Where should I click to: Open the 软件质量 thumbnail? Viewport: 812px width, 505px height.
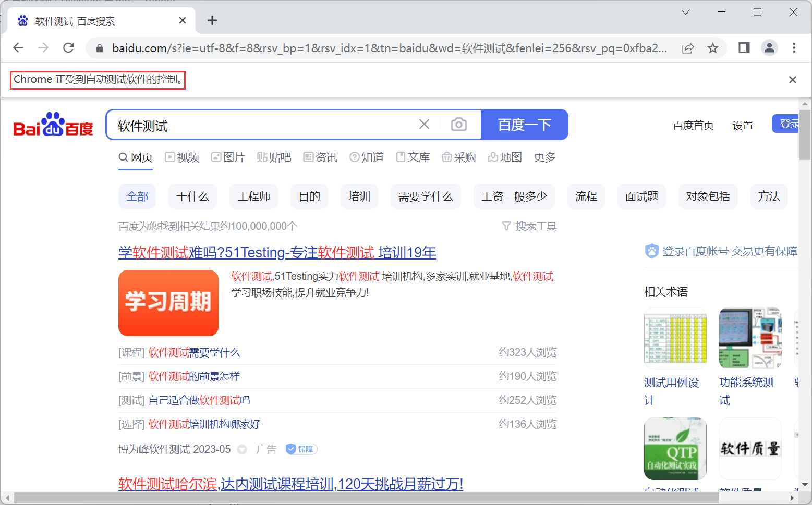tap(750, 449)
